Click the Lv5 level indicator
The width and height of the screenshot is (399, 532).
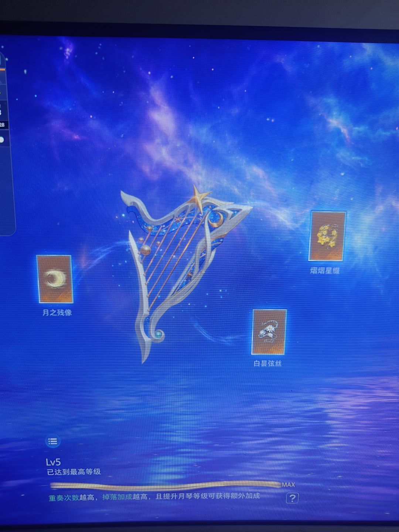click(53, 462)
